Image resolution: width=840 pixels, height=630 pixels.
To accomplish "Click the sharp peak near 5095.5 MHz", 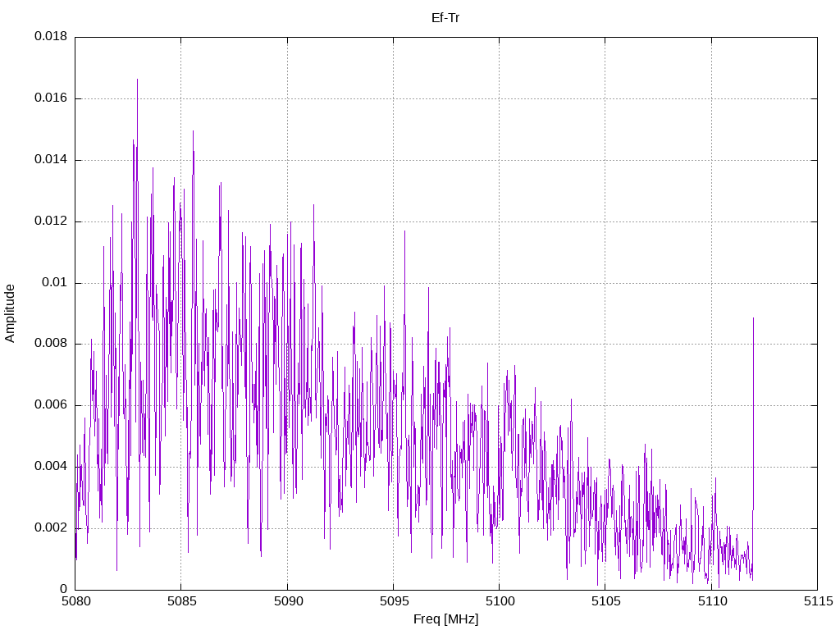I will [404, 231].
